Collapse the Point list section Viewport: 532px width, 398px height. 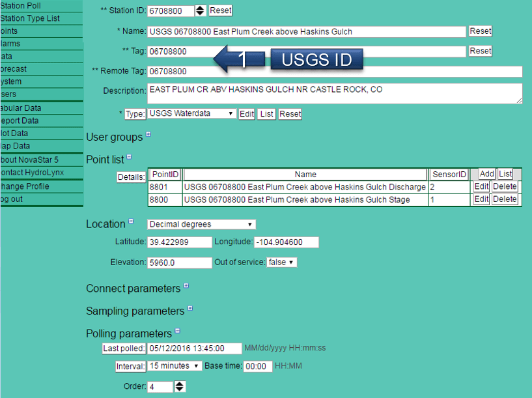coord(128,157)
